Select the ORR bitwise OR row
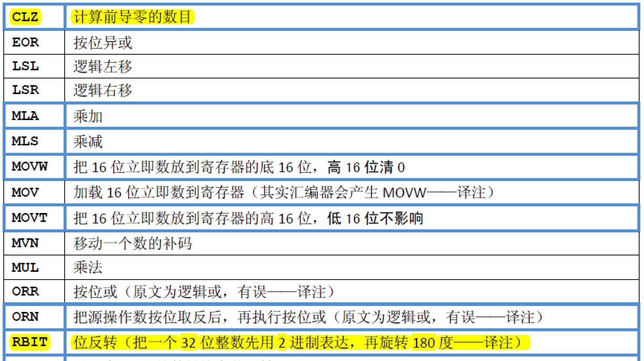The width and height of the screenshot is (644, 361). [x=25, y=292]
